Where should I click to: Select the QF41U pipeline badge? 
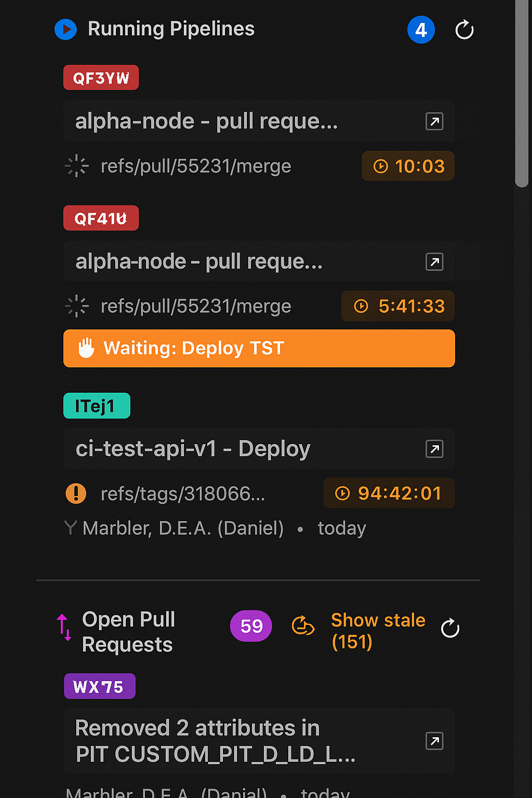coord(101,218)
